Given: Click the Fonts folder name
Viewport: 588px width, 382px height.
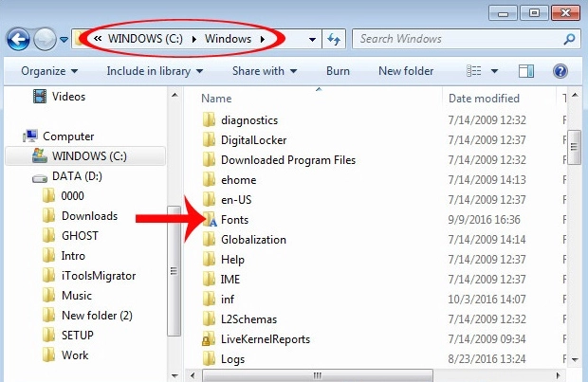Looking at the screenshot, I should click(x=235, y=220).
